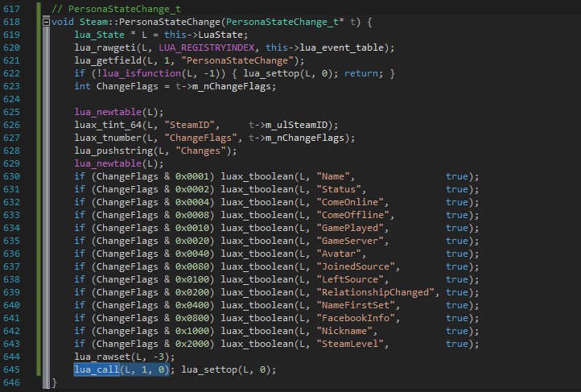The width and height of the screenshot is (581, 392).
Task: Click the "Status" string literal
Action: (339, 189)
